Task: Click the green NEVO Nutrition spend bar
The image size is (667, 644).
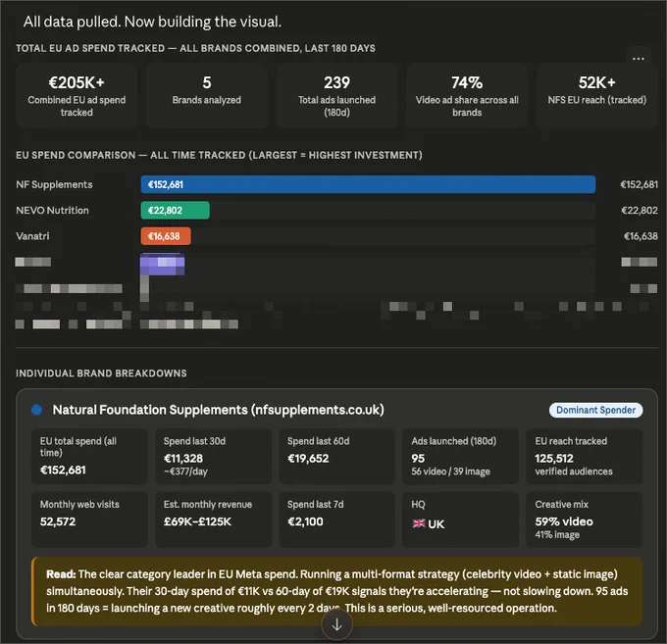Action: click(x=176, y=211)
